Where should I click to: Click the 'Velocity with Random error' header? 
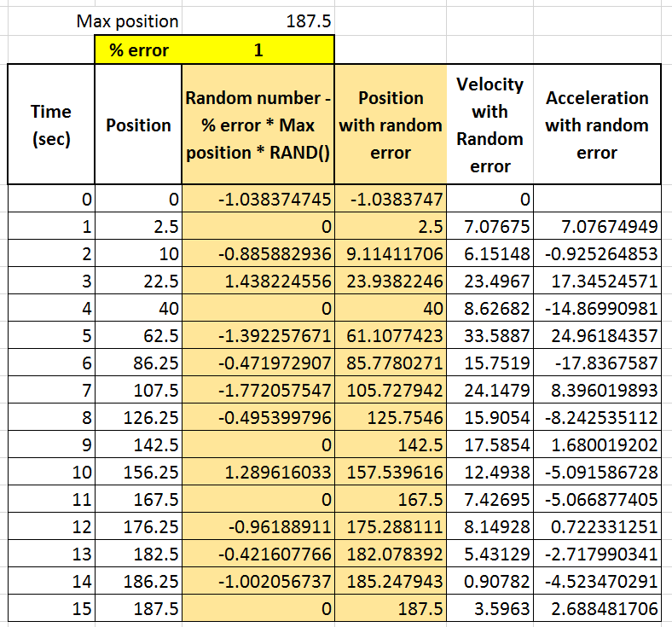(x=490, y=125)
